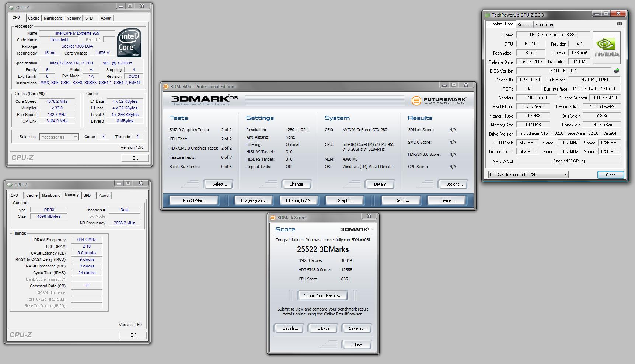Click the Multiplier value x 33.0

pyautogui.click(x=57, y=108)
